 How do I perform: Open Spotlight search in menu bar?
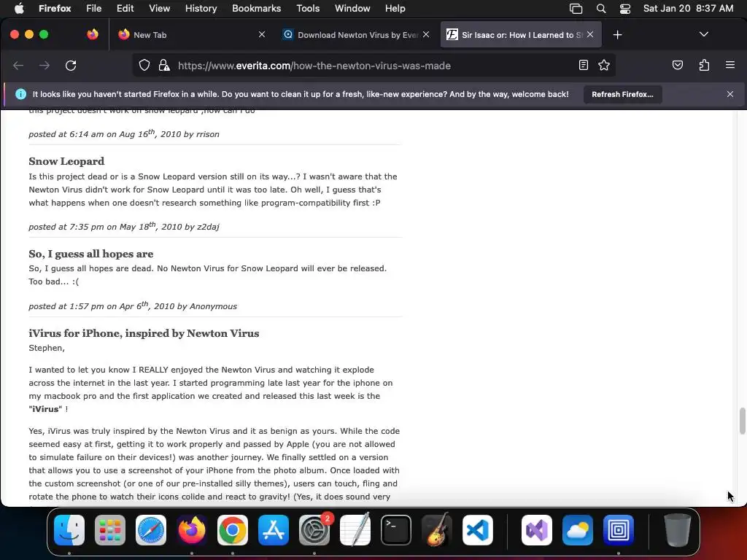601,9
